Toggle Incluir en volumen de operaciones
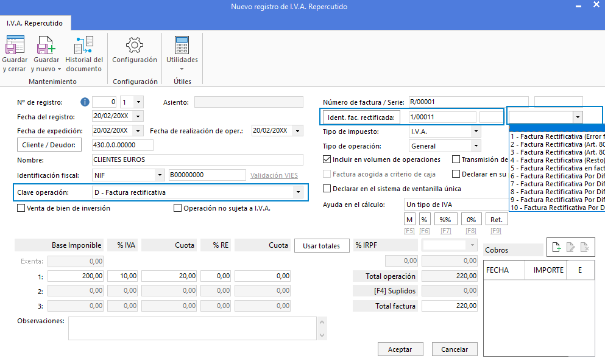Image resolution: width=605 pixels, height=364 pixels. tap(327, 159)
